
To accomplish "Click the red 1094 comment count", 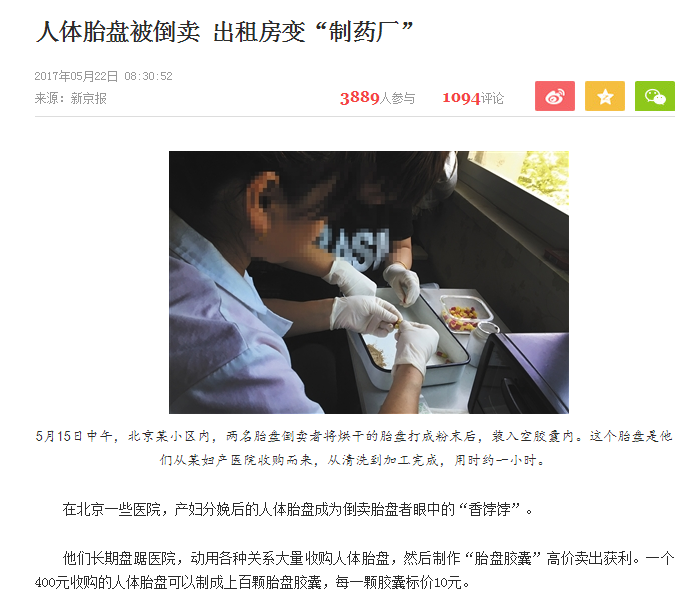I will 461,98.
